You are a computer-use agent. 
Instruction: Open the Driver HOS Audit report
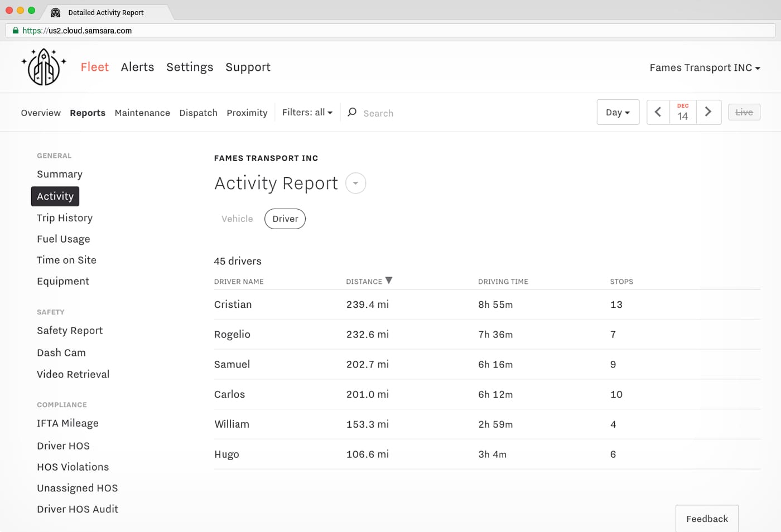pyautogui.click(x=78, y=509)
